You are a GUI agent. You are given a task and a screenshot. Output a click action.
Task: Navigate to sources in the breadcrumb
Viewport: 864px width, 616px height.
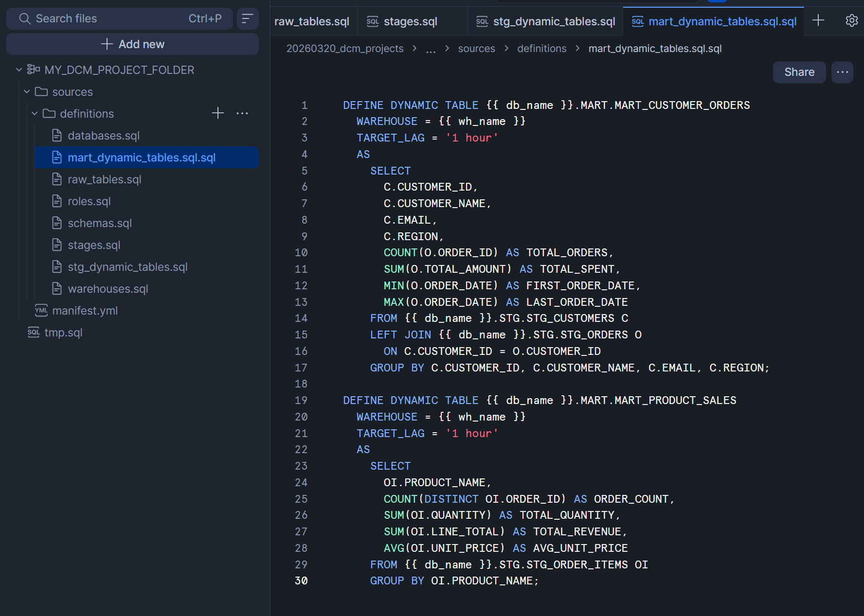(476, 49)
